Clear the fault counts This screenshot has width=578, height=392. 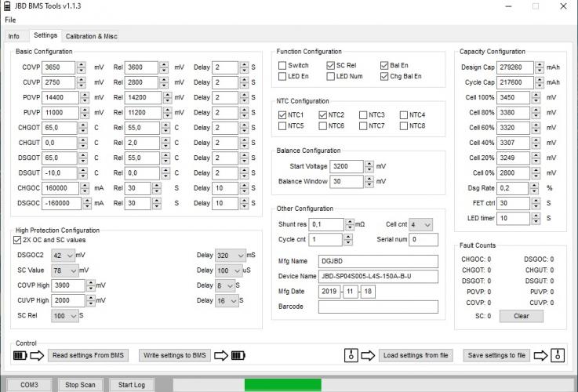coord(521,316)
